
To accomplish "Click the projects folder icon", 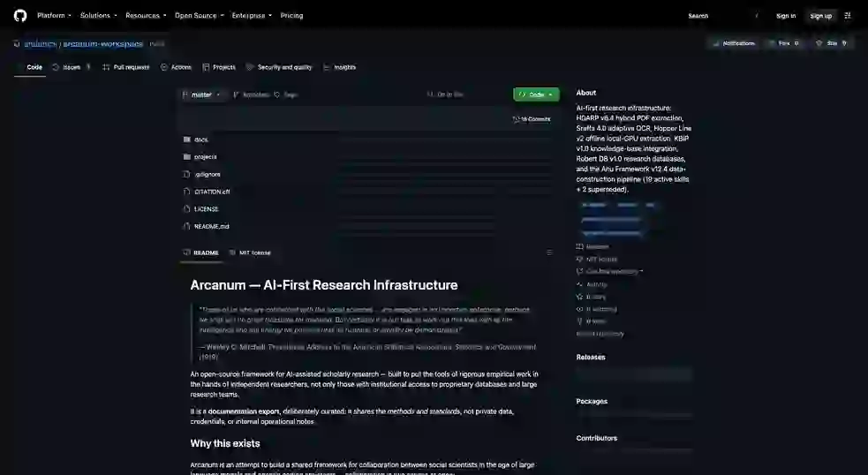I will tap(186, 156).
